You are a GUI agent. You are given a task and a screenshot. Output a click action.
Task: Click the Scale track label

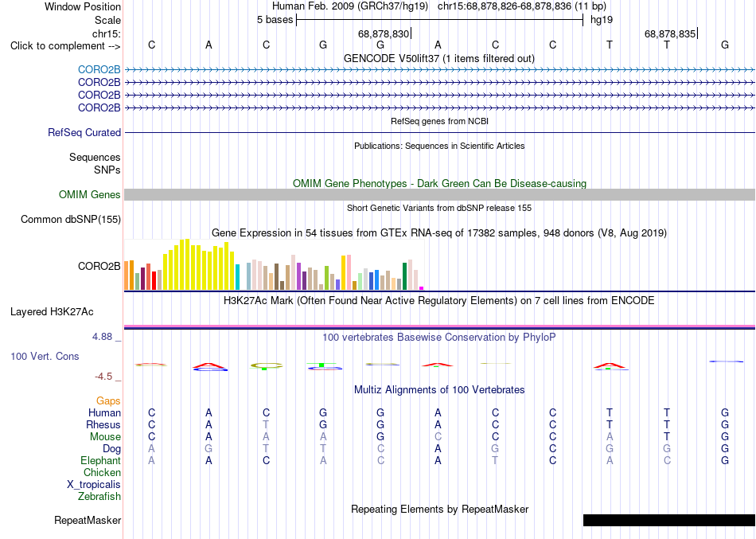coord(107,20)
